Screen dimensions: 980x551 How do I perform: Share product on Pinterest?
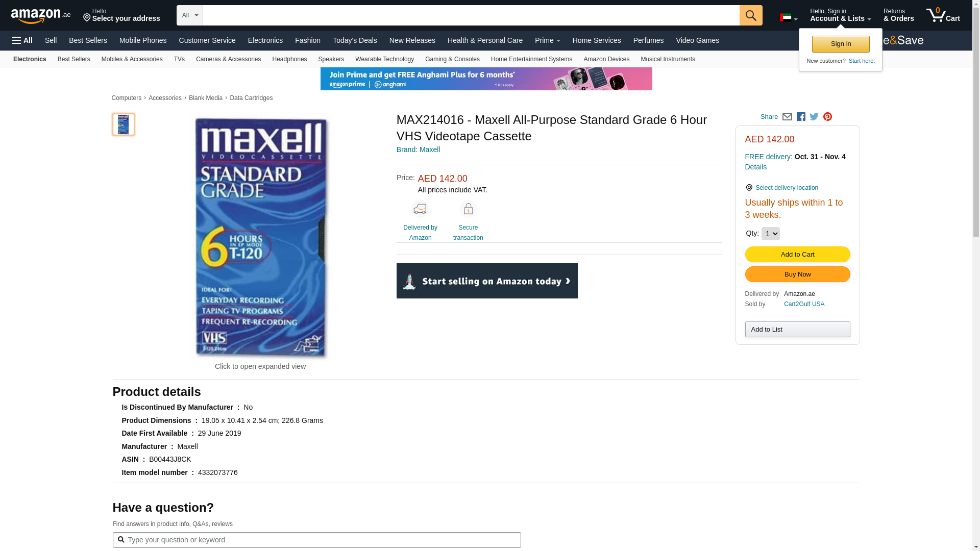pos(827,117)
